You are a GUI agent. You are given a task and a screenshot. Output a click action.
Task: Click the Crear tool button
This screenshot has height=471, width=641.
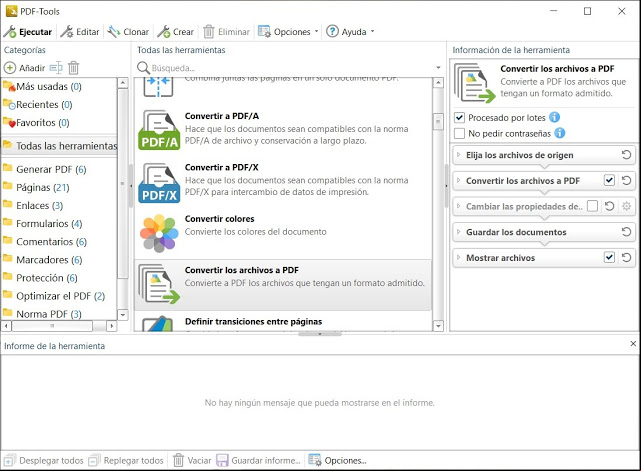coord(176,31)
